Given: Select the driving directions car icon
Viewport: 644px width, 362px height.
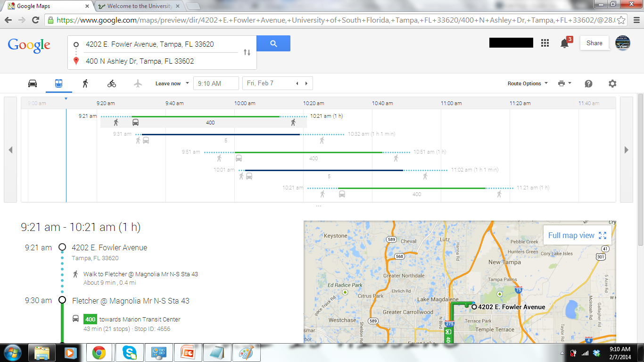Looking at the screenshot, I should (33, 83).
